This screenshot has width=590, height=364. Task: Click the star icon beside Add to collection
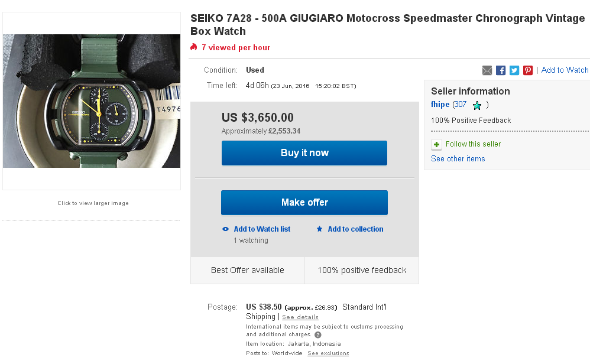tap(320, 229)
